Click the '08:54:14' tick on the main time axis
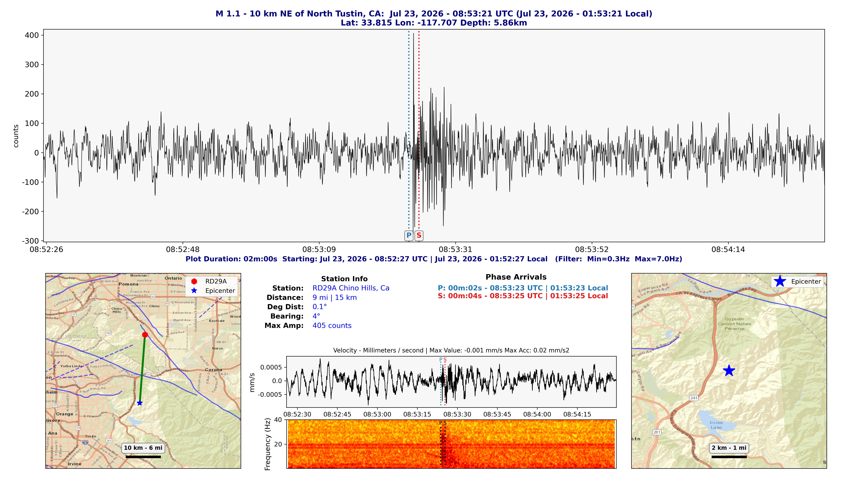This screenshot has height=488, width=868. [728, 250]
